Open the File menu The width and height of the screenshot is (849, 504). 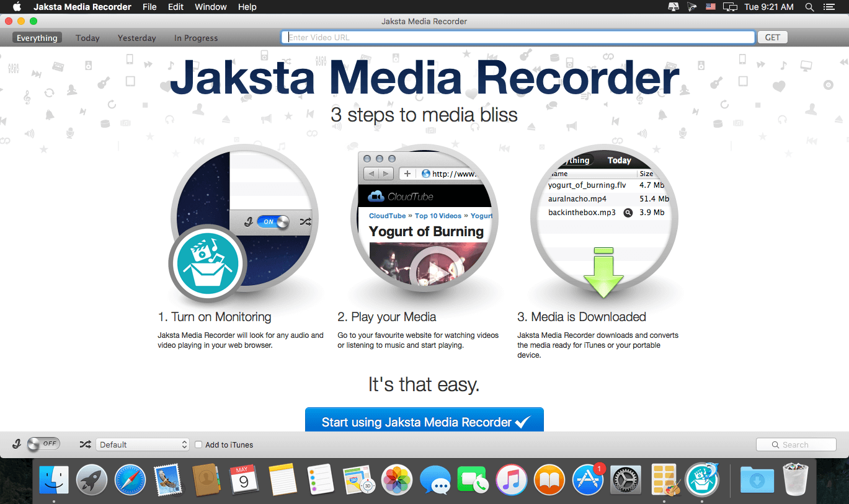tap(149, 7)
